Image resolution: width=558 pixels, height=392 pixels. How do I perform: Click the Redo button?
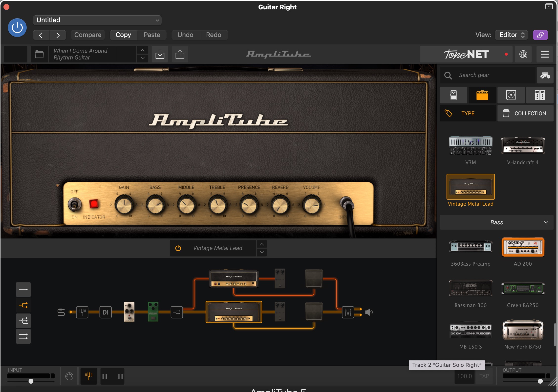[x=214, y=35]
